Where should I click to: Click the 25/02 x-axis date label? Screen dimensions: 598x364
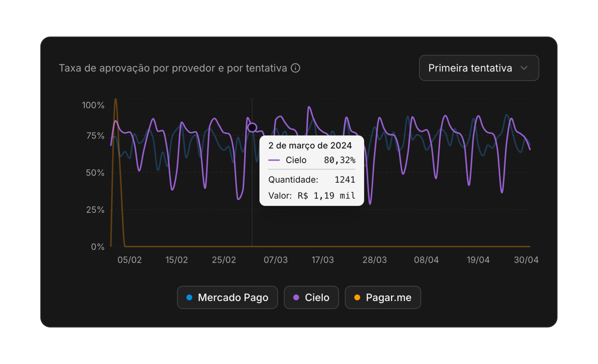coord(224,260)
